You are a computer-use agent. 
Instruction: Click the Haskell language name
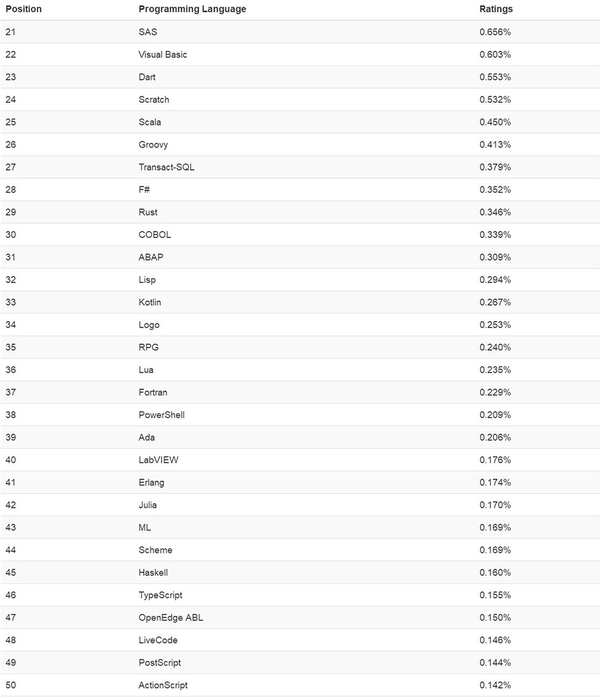154,573
